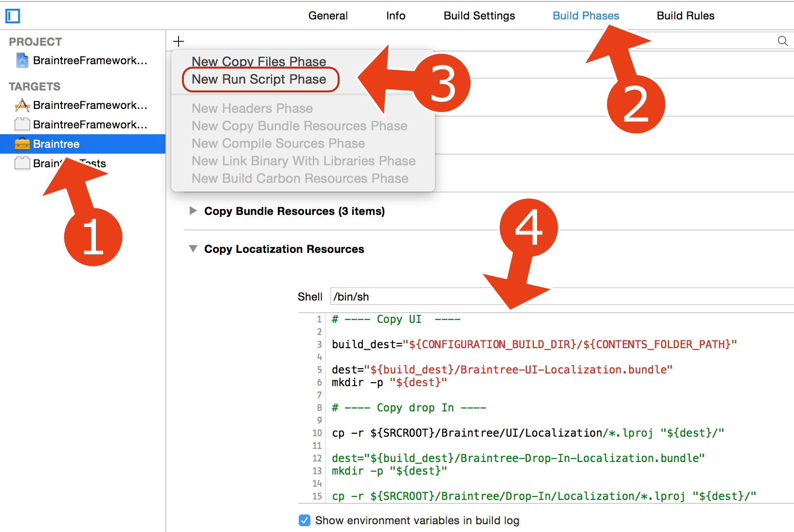
Task: Select the first BraintreeFramework target row
Action: pyautogui.click(x=83, y=105)
